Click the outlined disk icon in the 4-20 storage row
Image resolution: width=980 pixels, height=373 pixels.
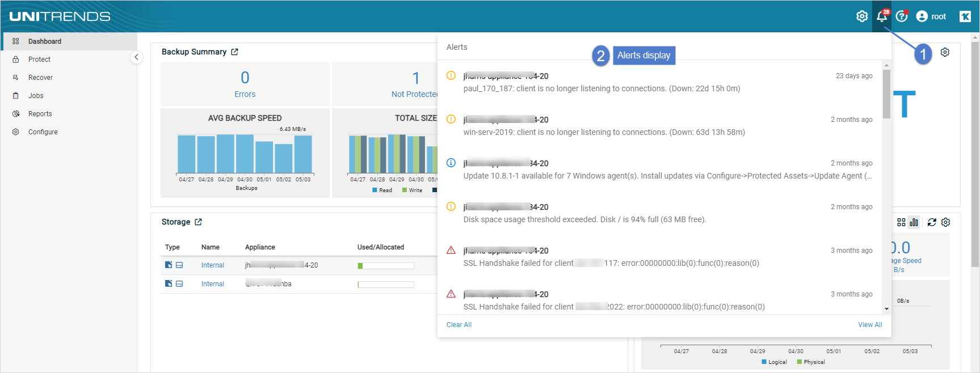[179, 265]
